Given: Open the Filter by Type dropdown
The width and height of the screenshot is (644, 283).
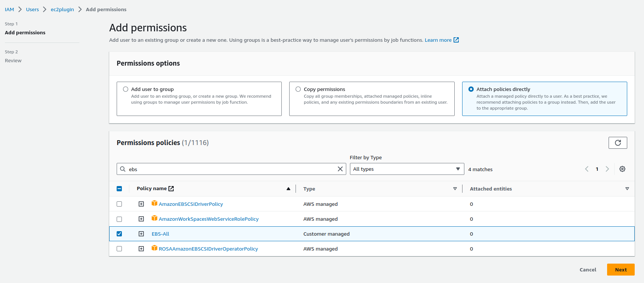Looking at the screenshot, I should pos(407,169).
